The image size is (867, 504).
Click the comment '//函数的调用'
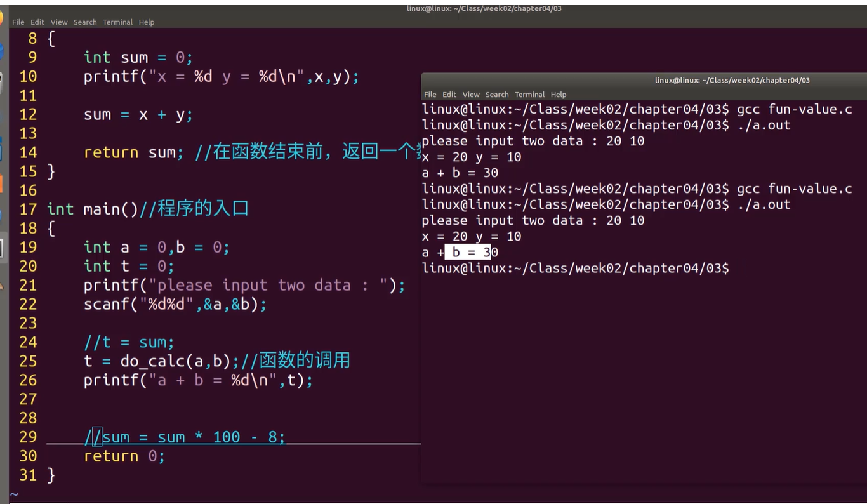pos(295,361)
